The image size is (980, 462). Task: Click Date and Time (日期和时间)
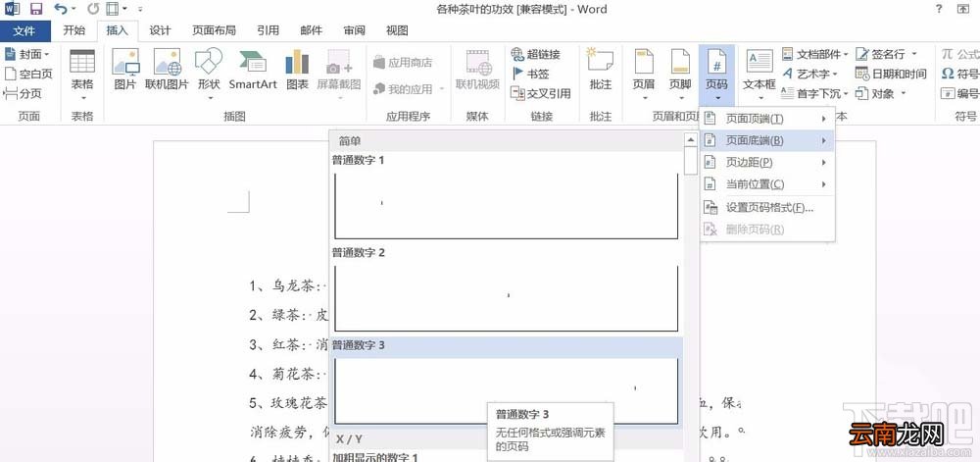[891, 74]
